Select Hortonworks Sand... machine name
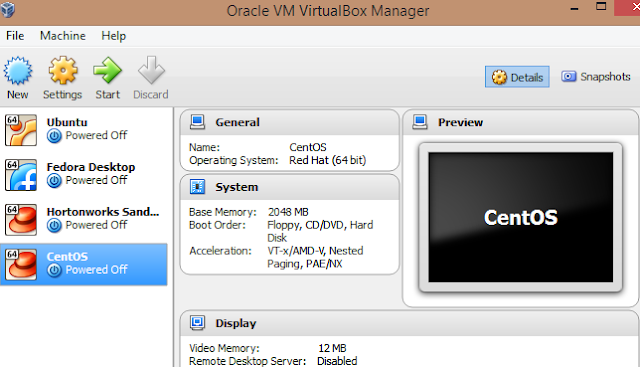 click(x=103, y=212)
